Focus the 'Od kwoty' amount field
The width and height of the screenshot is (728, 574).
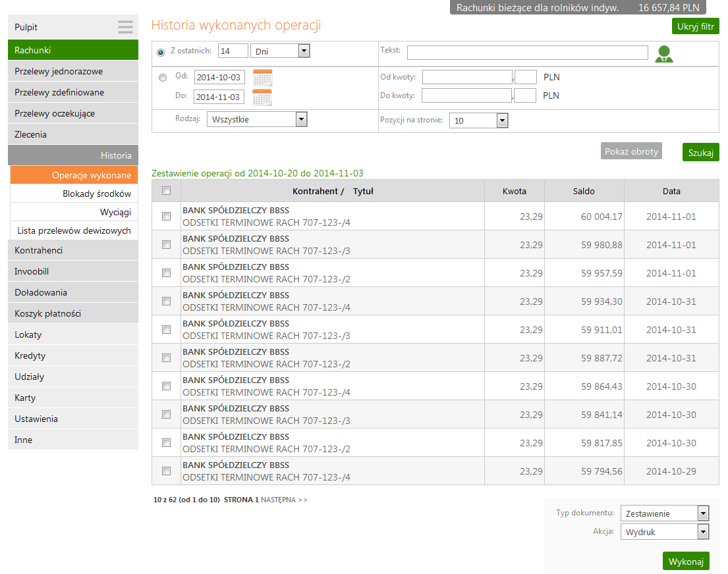467,77
